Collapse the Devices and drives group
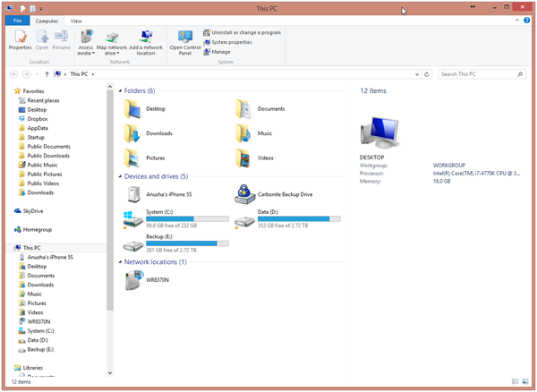Viewport: 537px width, 392px height. point(121,177)
